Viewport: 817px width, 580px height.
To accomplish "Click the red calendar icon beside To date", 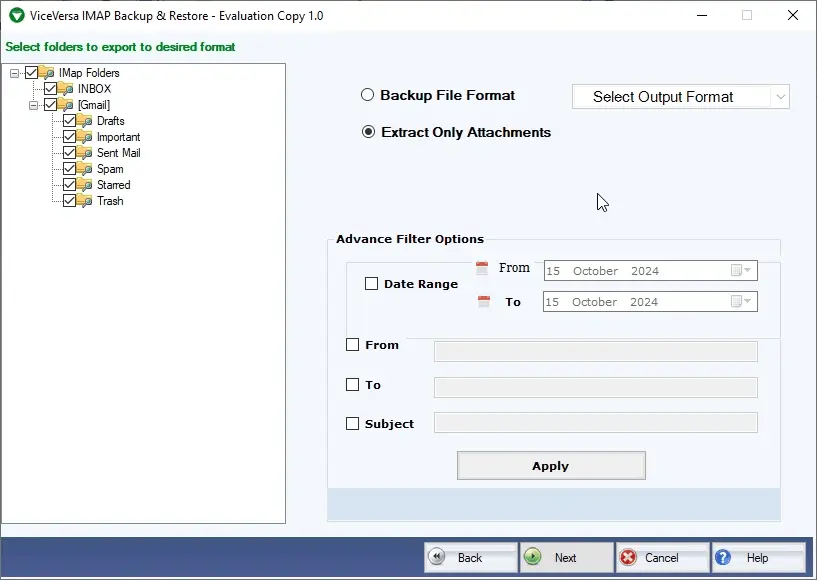I will [x=484, y=301].
